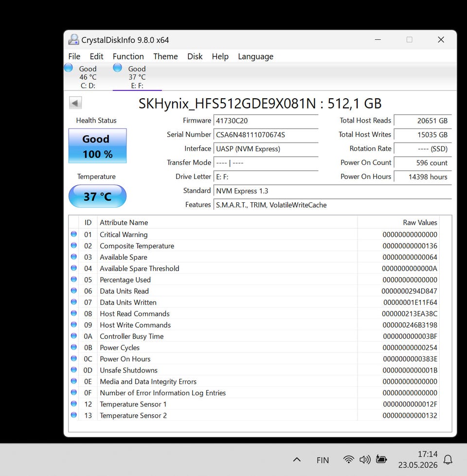Click raw value 00000001E11F64

[410, 302]
